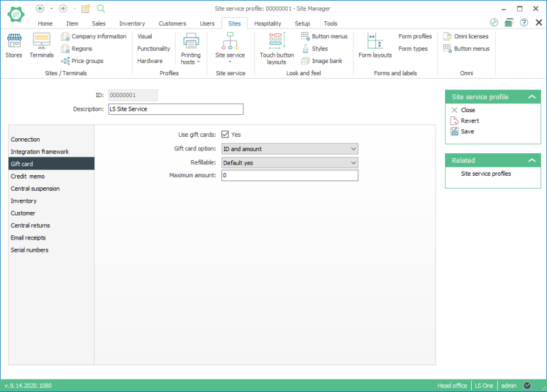547x392 pixels.
Task: Click the back navigation arrow
Action: (x=40, y=8)
